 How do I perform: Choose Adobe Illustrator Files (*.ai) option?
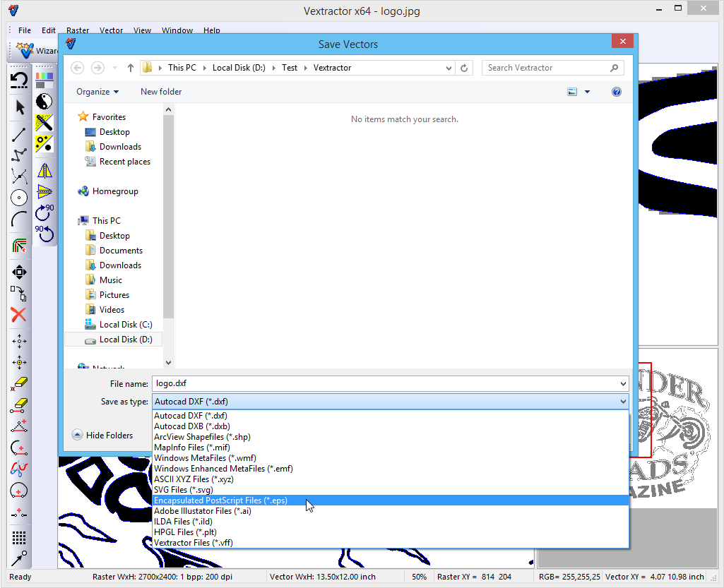point(202,511)
